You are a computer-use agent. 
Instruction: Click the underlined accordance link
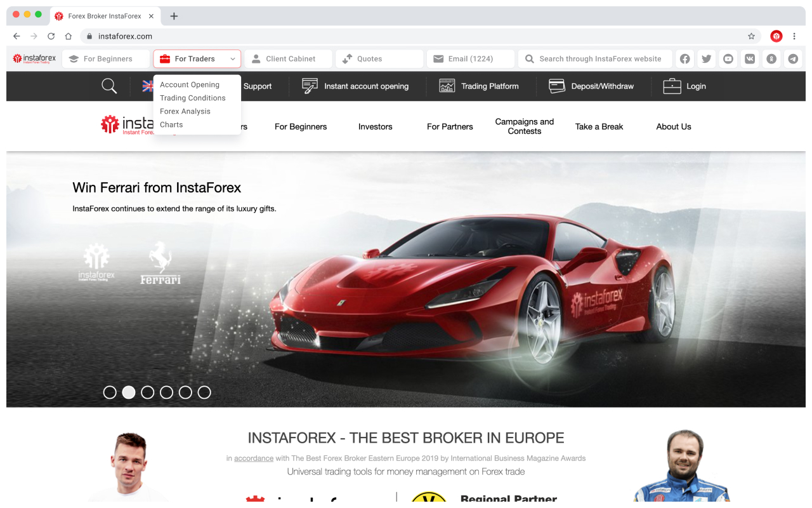point(254,458)
